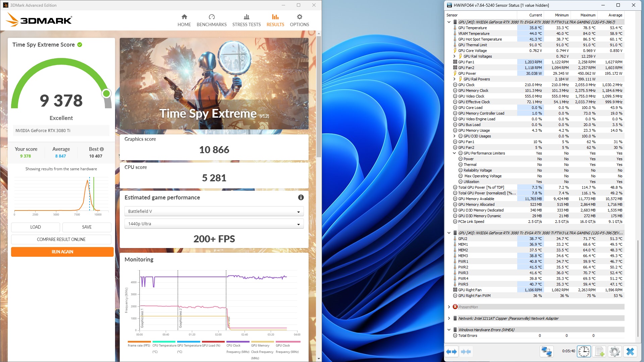This screenshot has height=362, width=644.
Task: Start sensor logging with the sheet-plus icon
Action: point(599,352)
